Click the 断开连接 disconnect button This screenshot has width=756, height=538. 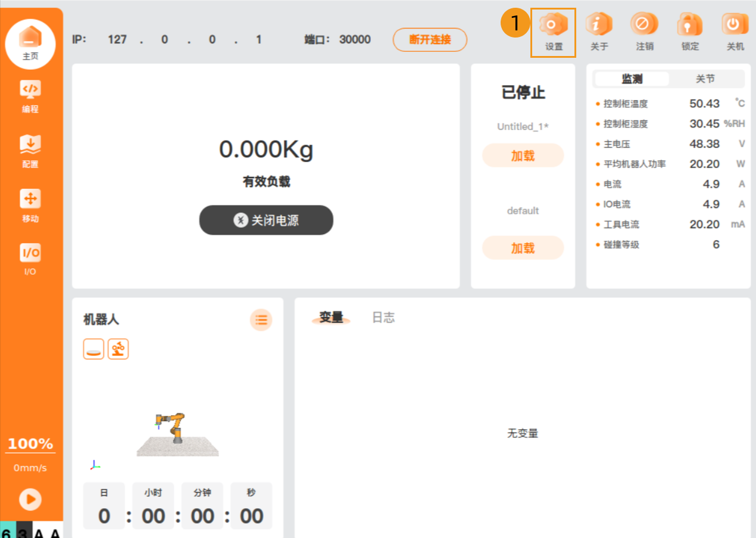[x=430, y=40]
